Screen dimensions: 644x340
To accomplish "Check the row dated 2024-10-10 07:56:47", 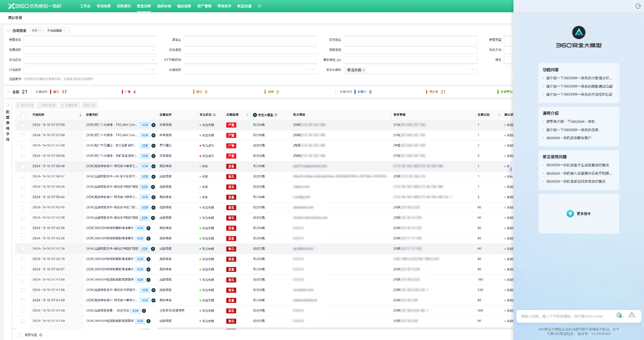I will click(23, 176).
